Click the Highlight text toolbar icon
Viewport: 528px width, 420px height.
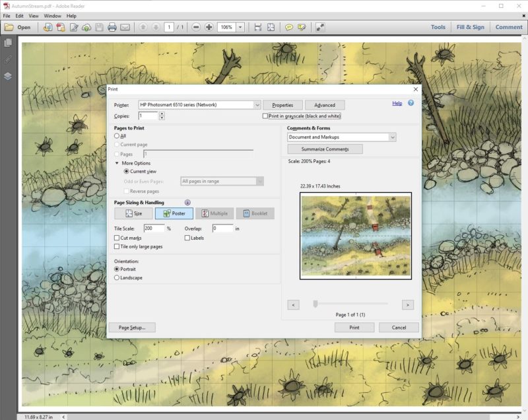coord(302,27)
